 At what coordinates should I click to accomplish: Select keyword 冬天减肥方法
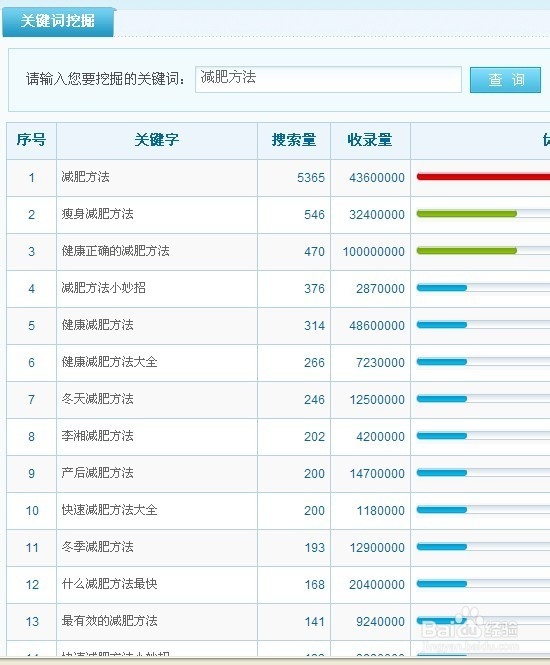tap(98, 399)
